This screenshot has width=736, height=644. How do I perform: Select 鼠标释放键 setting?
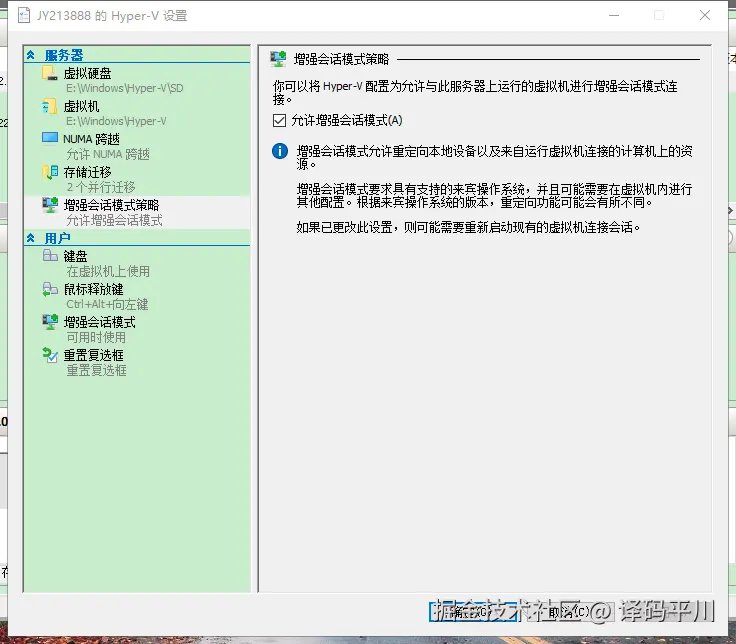93,289
